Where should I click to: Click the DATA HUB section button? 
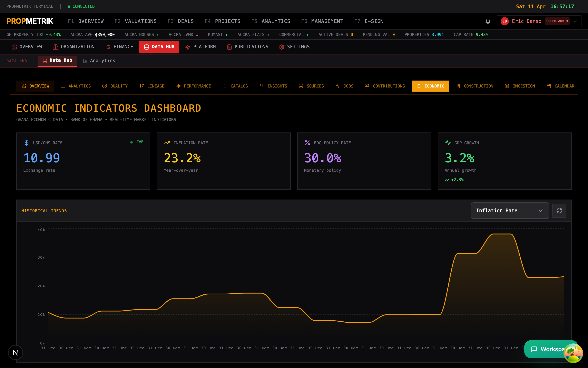(x=159, y=47)
